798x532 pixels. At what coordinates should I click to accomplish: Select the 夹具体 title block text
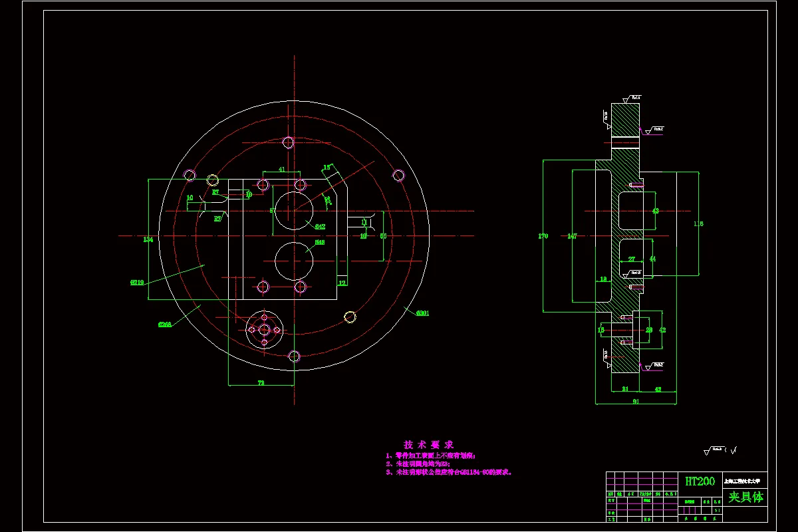746,497
